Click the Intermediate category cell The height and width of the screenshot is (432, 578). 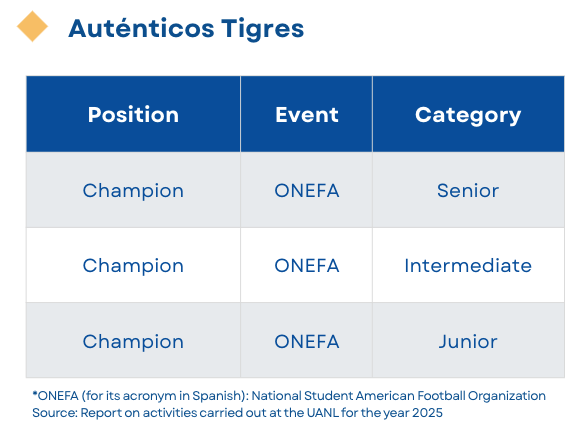(x=468, y=266)
